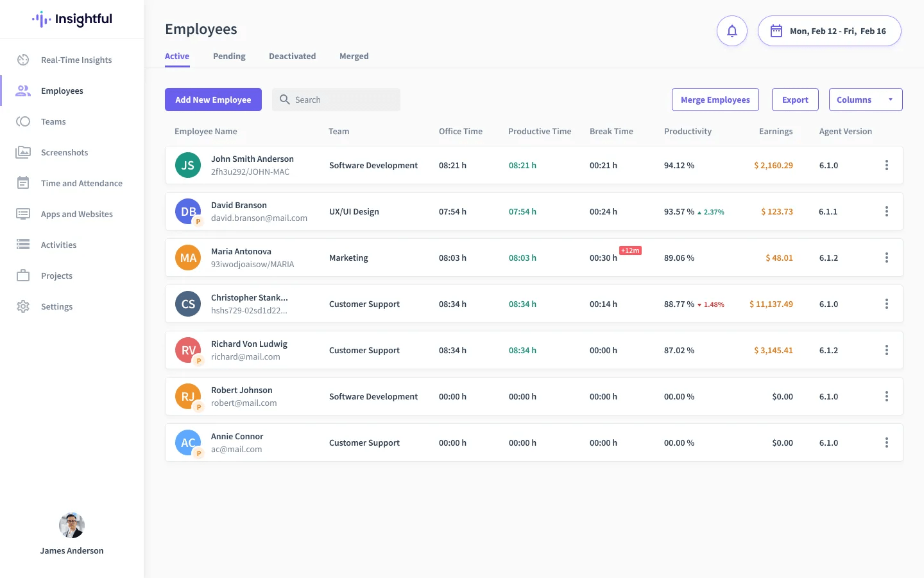Image resolution: width=924 pixels, height=578 pixels.
Task: Click the James Anderson profile photo
Action: (x=72, y=525)
